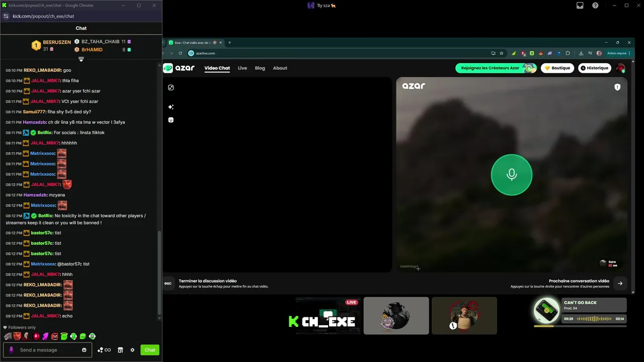This screenshot has height=362, width=644.
Task: Expand the leaderboard chevron under top gifters
Action: (81, 59)
